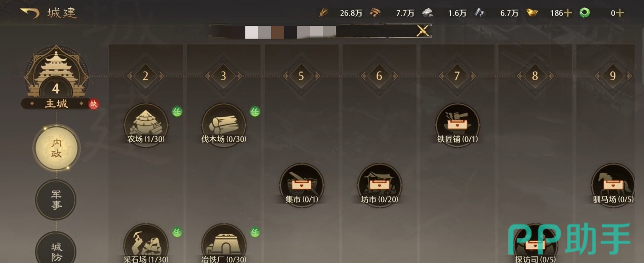644x263 pixels.
Task: Select the 铁匠铺 blacksmith building
Action: (x=457, y=125)
